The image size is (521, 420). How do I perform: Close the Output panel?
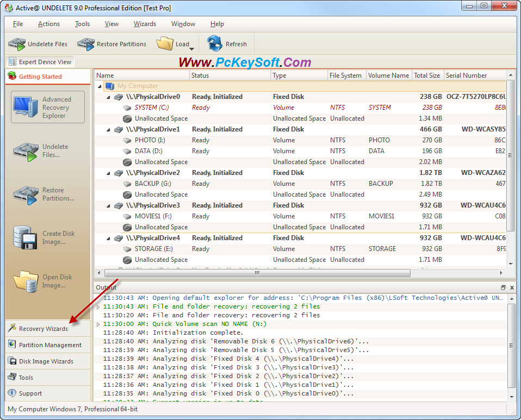point(512,287)
